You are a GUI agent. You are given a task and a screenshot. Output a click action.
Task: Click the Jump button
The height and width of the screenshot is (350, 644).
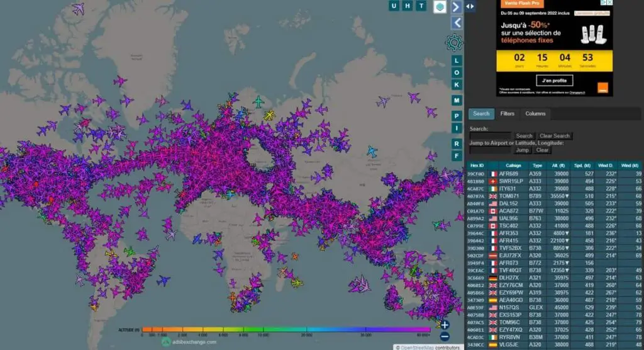click(x=522, y=150)
